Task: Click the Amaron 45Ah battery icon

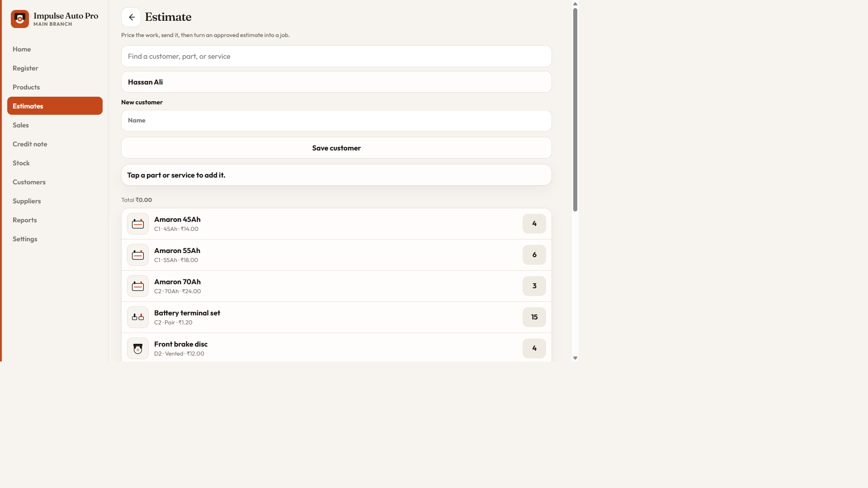Action: click(138, 224)
